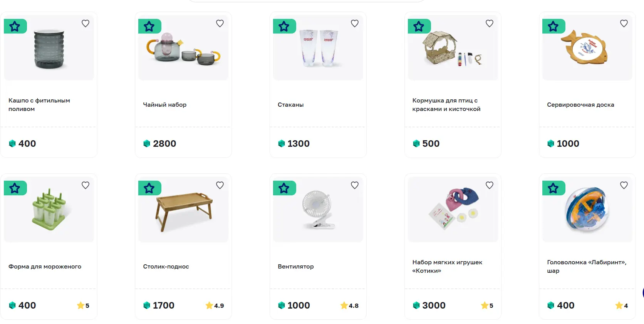
Task: Click the Вентилятор product image
Action: (318, 210)
